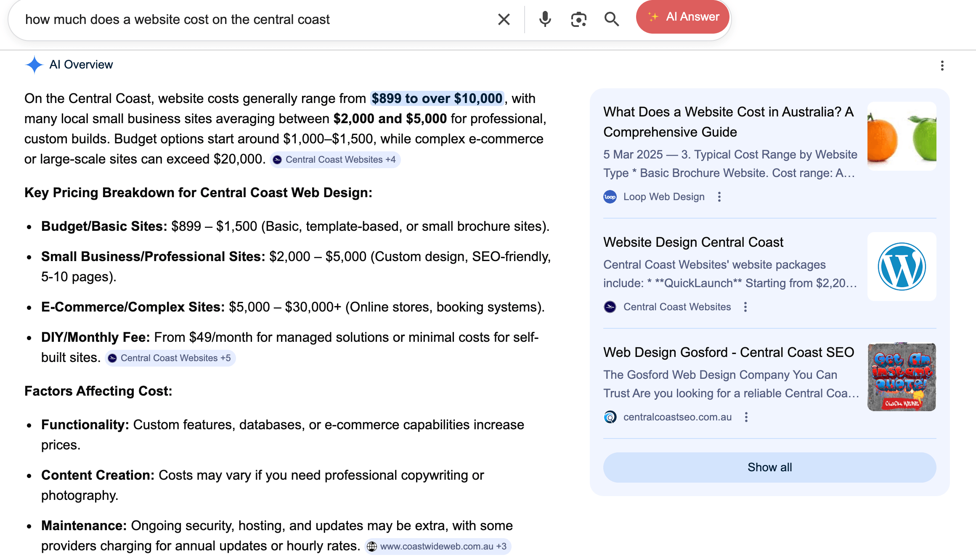Image resolution: width=976 pixels, height=560 pixels.
Task: Open search by image camera icon
Action: (x=578, y=19)
